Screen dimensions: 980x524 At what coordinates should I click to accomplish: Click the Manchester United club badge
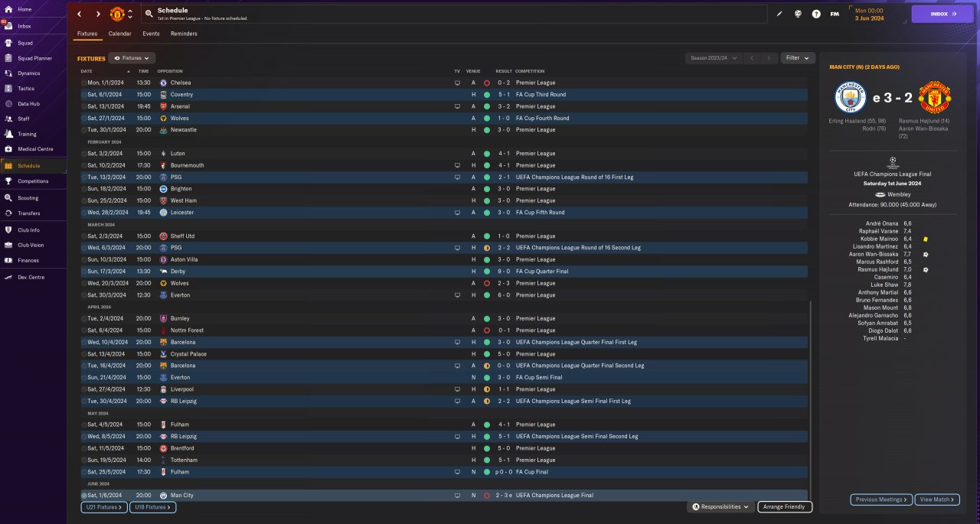117,14
